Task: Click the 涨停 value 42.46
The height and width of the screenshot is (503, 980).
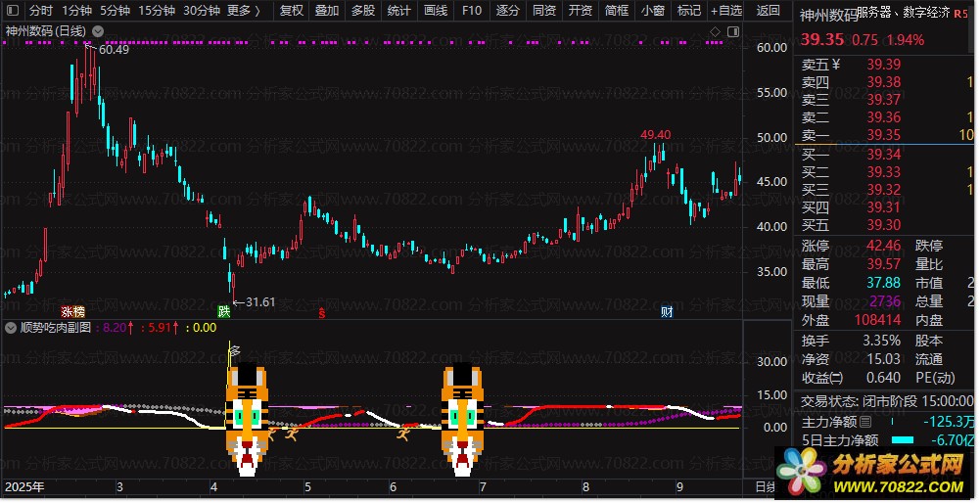Action: (x=884, y=246)
